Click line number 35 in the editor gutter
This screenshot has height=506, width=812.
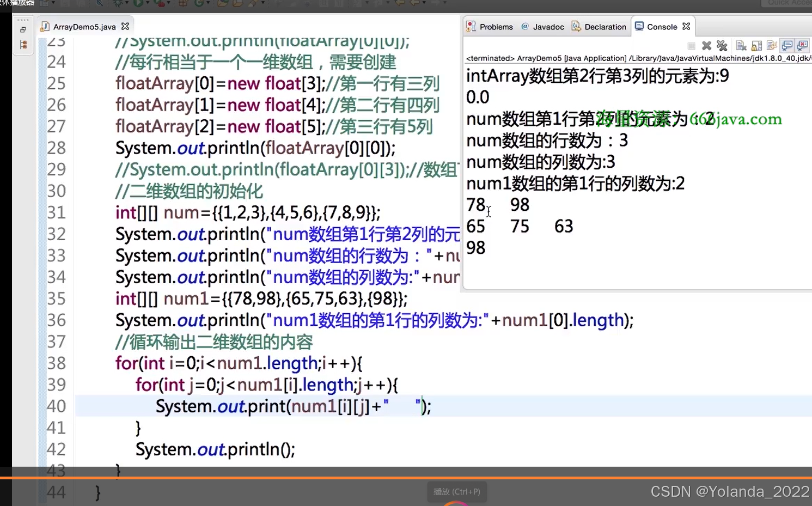[x=56, y=298]
